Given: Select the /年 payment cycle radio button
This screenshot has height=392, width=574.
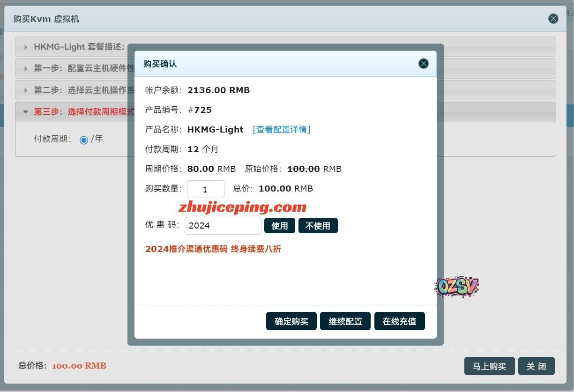Looking at the screenshot, I should pyautogui.click(x=84, y=140).
